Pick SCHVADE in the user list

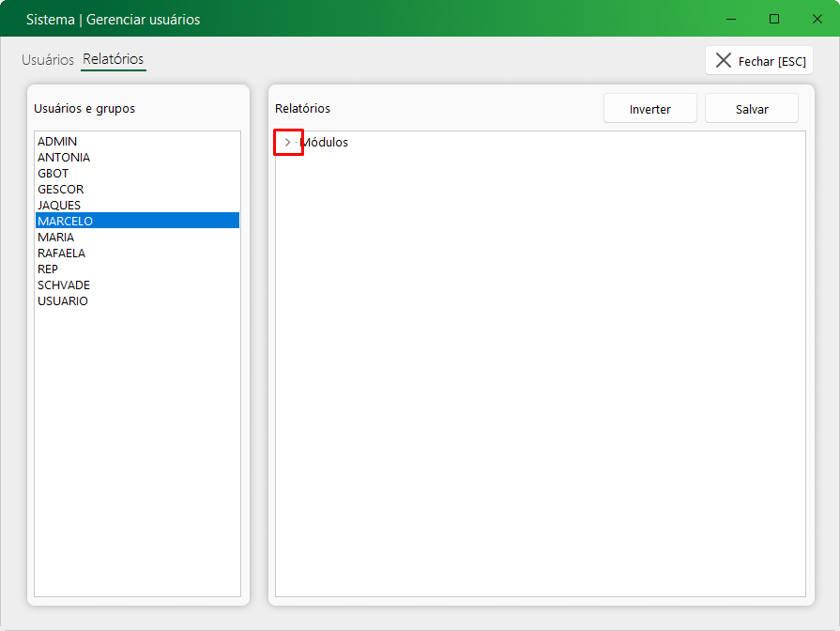[x=64, y=285]
